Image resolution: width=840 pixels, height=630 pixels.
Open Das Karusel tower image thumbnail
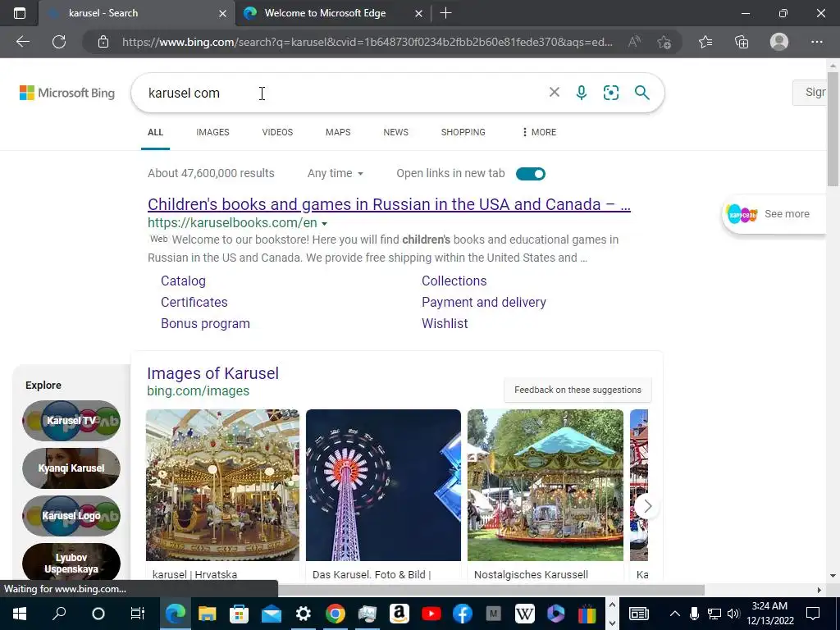383,485
